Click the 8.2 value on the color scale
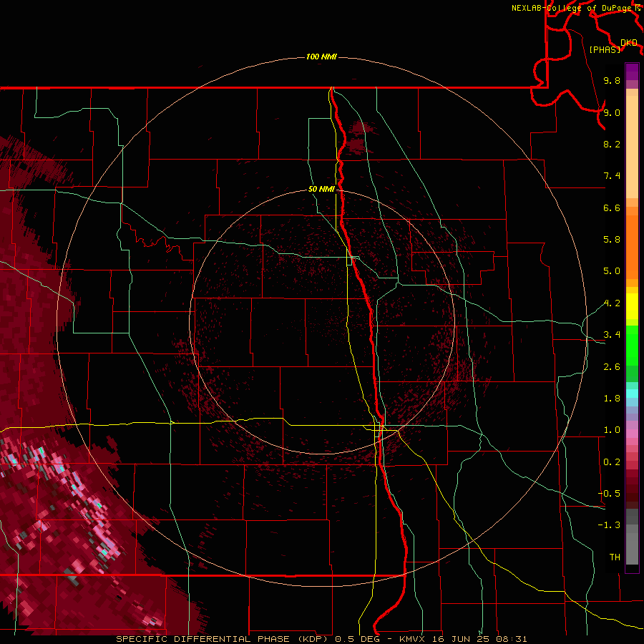The height and width of the screenshot is (644, 644). (612, 144)
